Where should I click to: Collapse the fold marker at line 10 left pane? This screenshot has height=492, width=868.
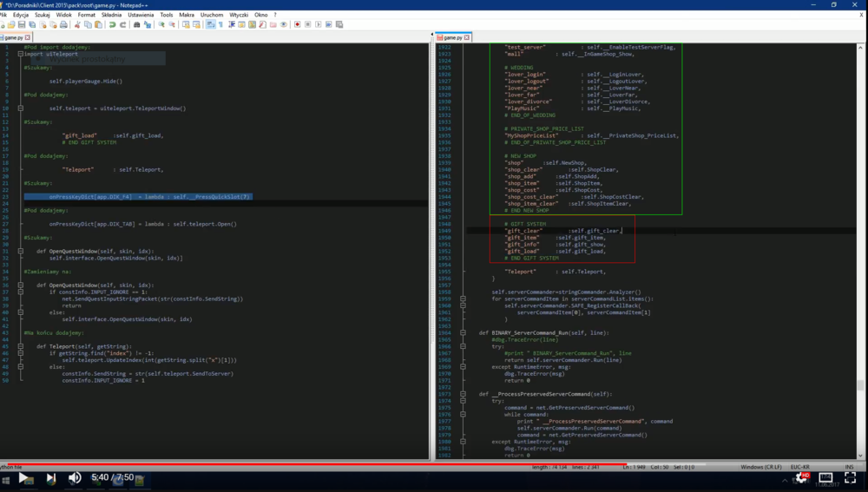coord(21,108)
